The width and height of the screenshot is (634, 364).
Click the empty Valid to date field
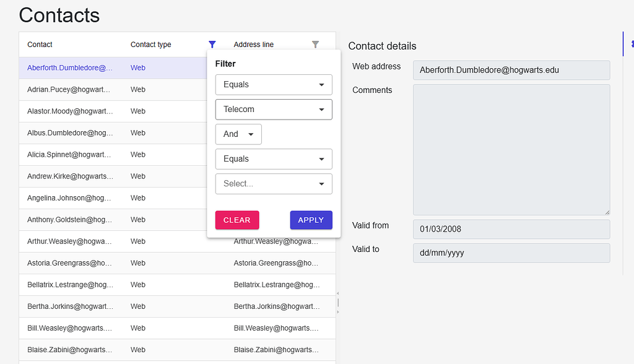511,253
